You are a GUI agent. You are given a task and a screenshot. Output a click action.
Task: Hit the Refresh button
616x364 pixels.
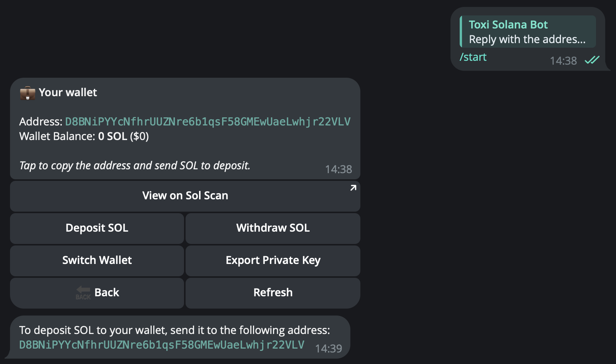point(273,293)
